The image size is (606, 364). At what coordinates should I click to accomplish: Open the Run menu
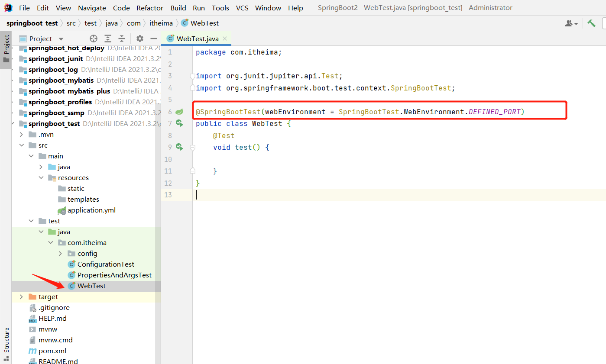coord(199,8)
